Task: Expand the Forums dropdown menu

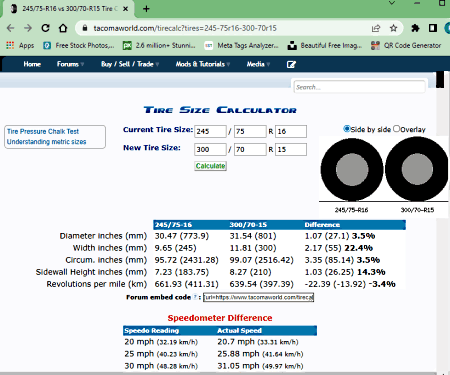Action: [70, 64]
